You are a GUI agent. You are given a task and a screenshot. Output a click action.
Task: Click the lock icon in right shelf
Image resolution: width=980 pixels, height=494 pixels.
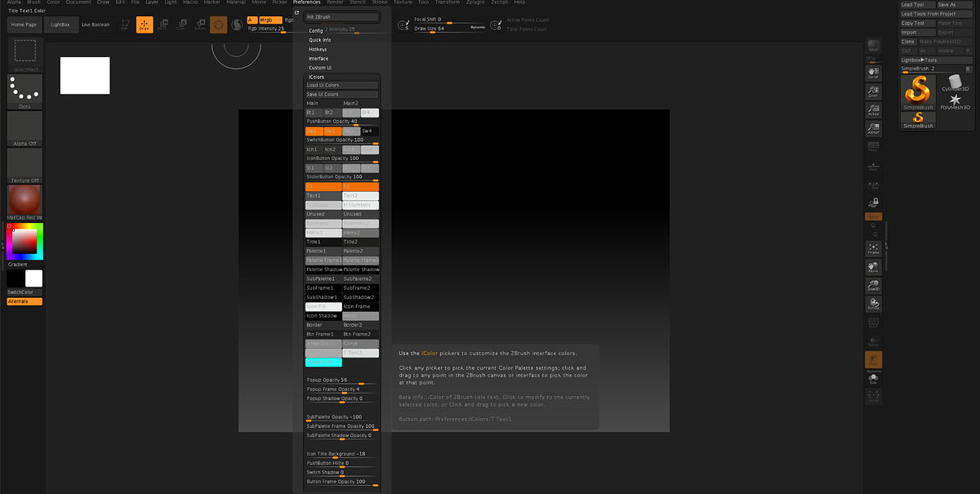click(873, 202)
